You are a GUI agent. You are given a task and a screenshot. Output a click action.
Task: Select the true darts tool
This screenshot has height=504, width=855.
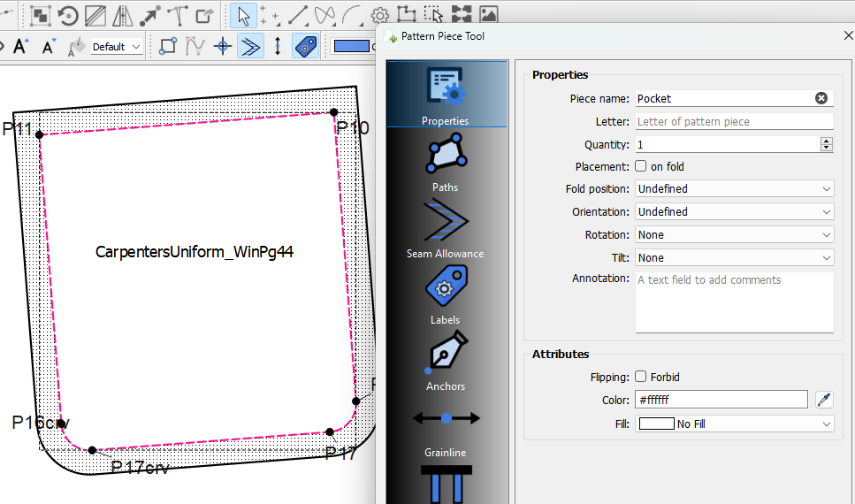(177, 15)
